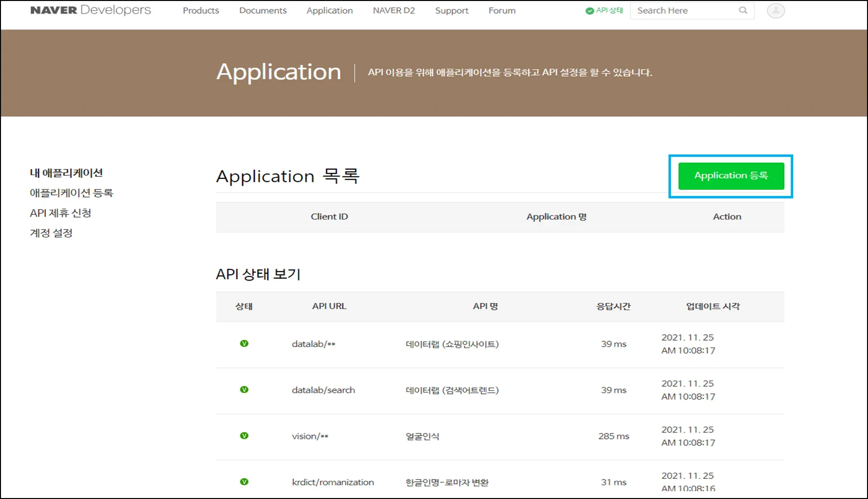Open the user profile avatar
The image size is (868, 499).
point(776,10)
